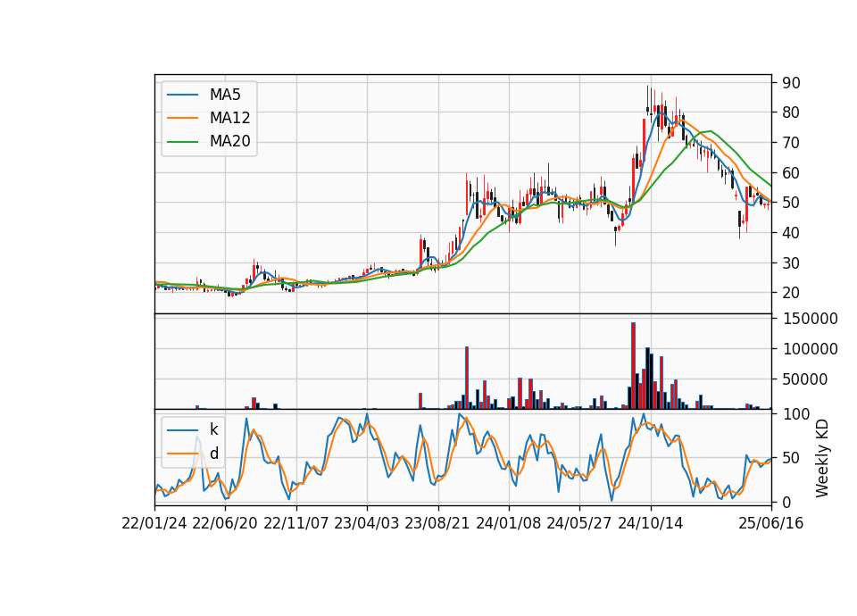This screenshot has width=857, height=616.
Task: Click the 23/08/21 date tick label
Action: coord(437,523)
